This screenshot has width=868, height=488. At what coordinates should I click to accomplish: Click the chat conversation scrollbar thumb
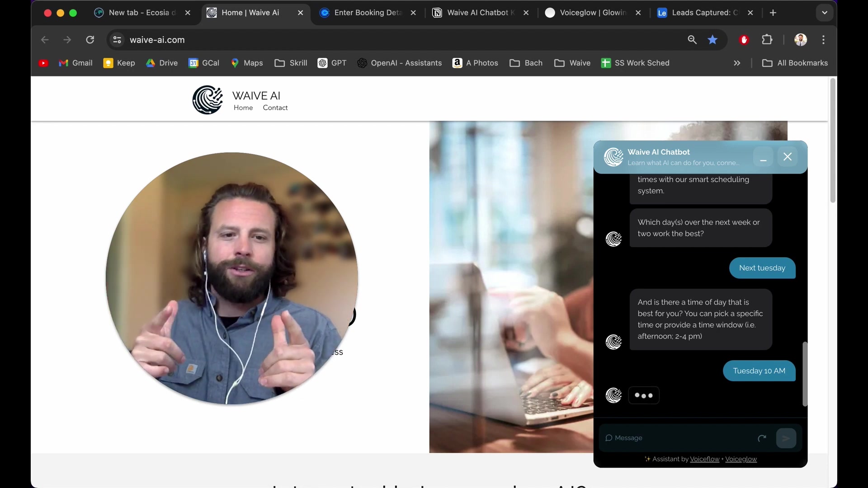(x=805, y=374)
